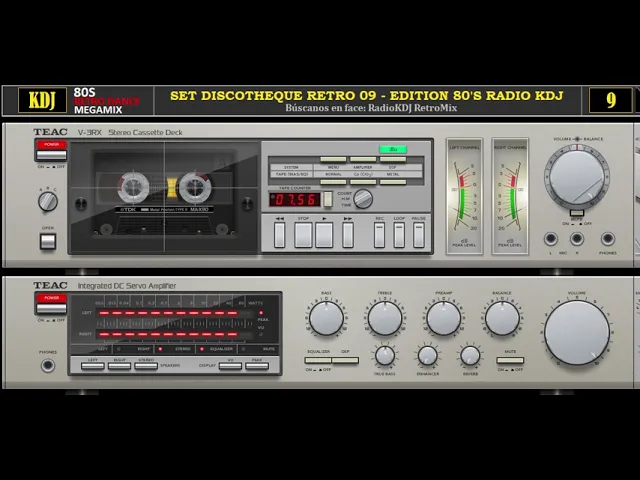Switch display to PEAK mode
The image size is (640, 480).
pyautogui.click(x=257, y=366)
